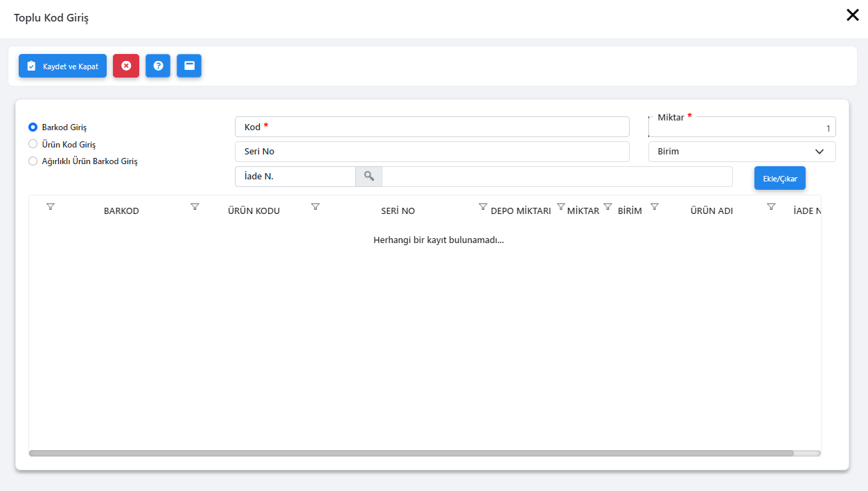Click into the Seri No field
Image resolution: width=868 pixels, height=491 pixels.
point(432,152)
